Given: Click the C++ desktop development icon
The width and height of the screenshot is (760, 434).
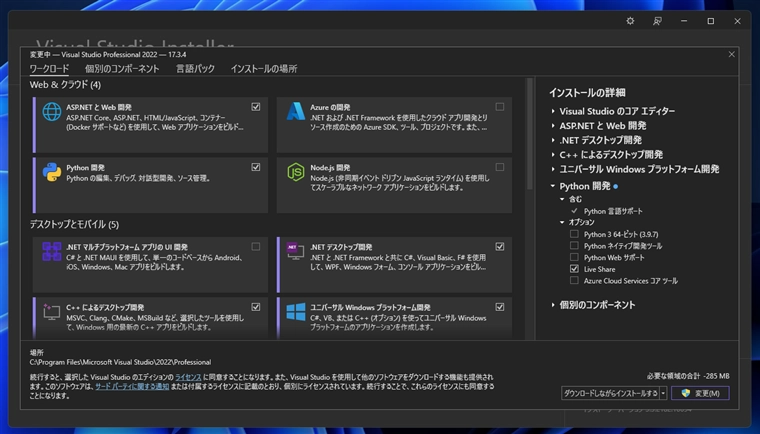Looking at the screenshot, I should (x=52, y=312).
